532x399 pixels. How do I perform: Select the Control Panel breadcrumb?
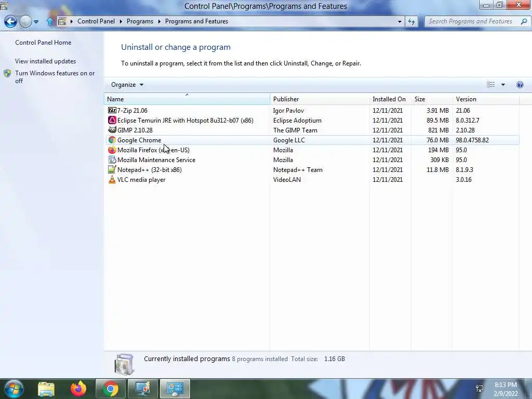[x=96, y=21]
